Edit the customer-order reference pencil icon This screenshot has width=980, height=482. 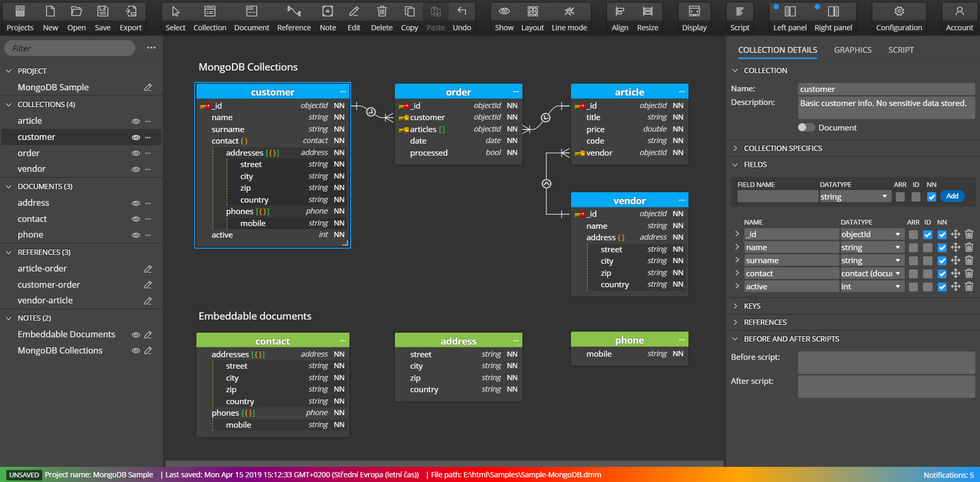click(148, 285)
